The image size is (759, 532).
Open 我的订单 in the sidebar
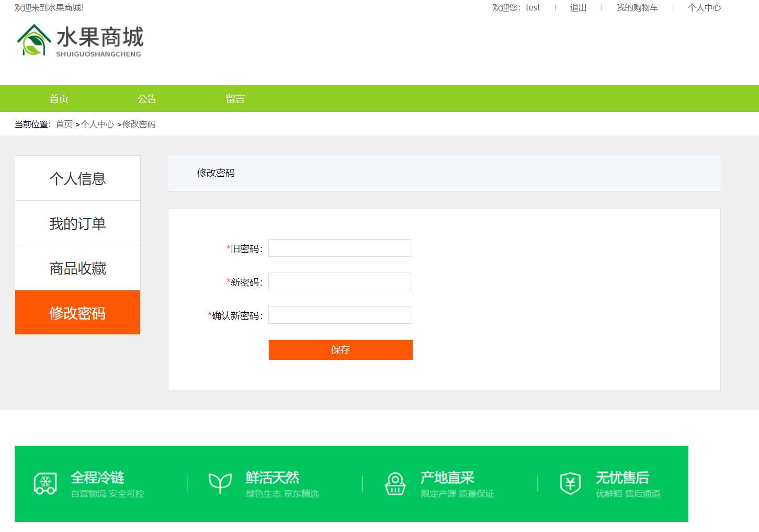(77, 223)
